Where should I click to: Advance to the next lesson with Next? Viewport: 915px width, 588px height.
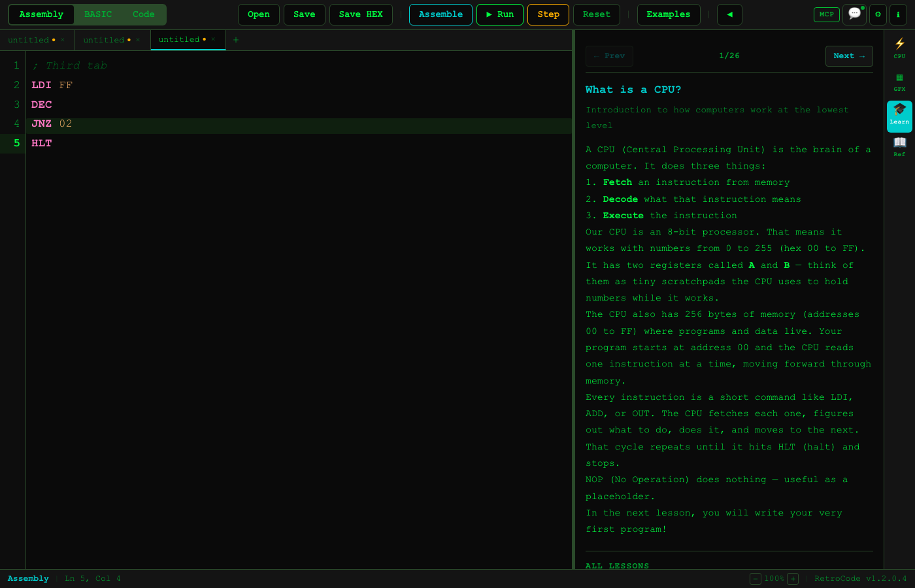tap(849, 56)
